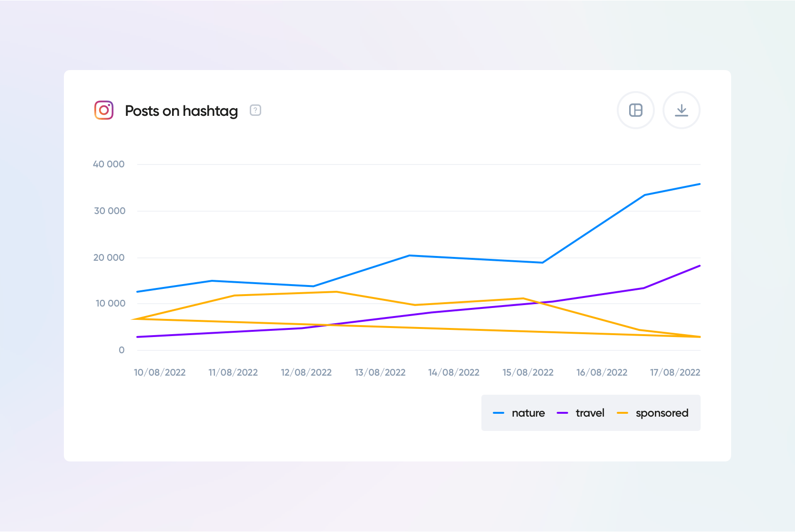Click the 13/08/2022 date label
The height and width of the screenshot is (532, 795).
click(380, 372)
